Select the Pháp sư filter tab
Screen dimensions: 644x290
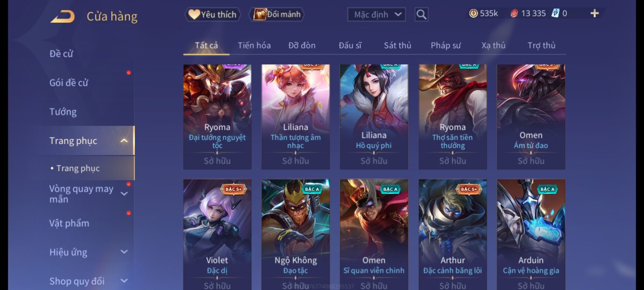tap(445, 45)
